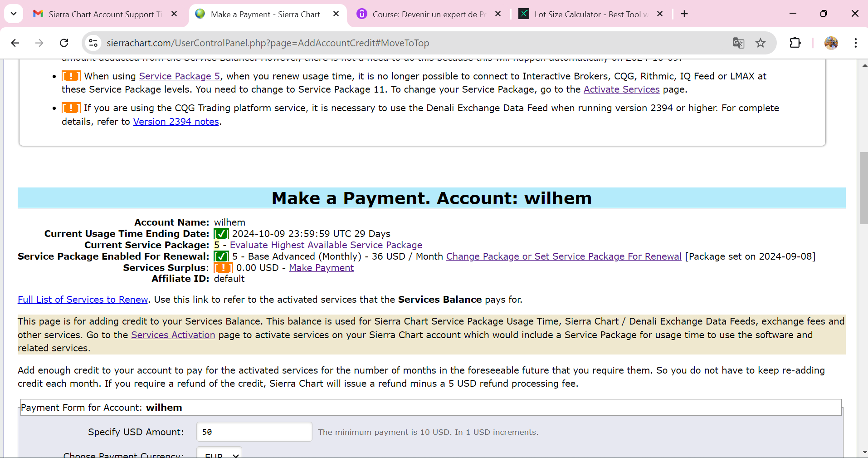Close the Course: Devenir un expert tab
The width and height of the screenshot is (868, 458).
point(498,14)
